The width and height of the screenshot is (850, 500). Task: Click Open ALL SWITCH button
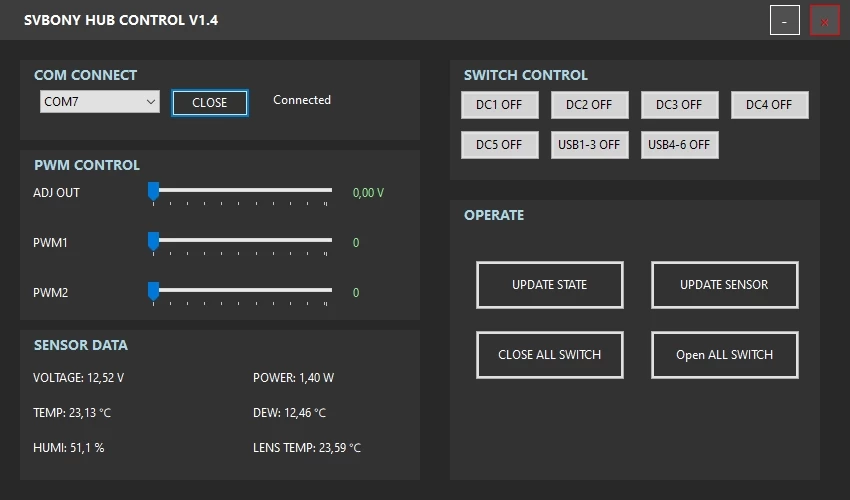(x=724, y=355)
